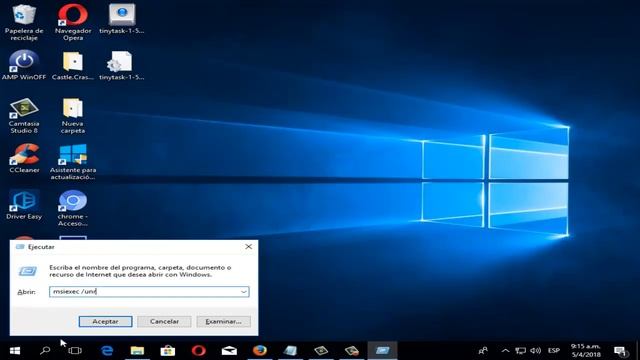Open File Explorer from the taskbar
Image resolution: width=640 pixels, height=360 pixels.
(x=137, y=351)
